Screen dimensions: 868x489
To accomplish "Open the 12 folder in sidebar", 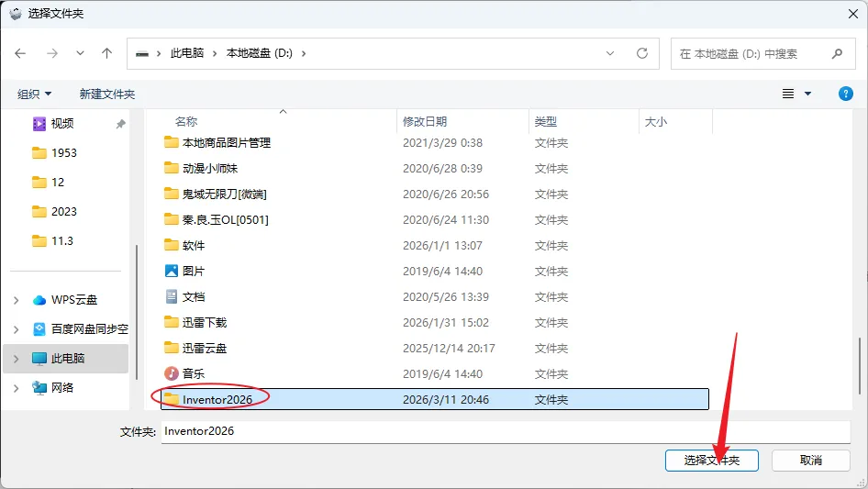I will click(x=48, y=183).
